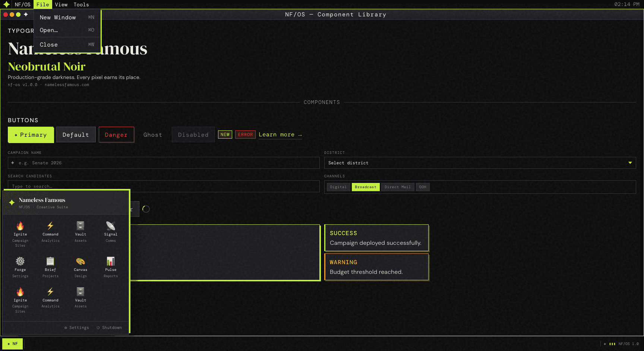
Task: Click the Campaign Name input field
Action: (x=163, y=163)
